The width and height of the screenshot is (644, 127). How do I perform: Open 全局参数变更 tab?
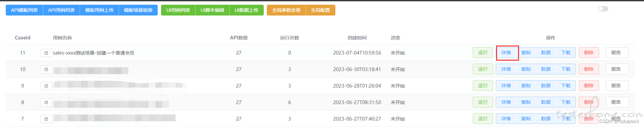coord(286,10)
